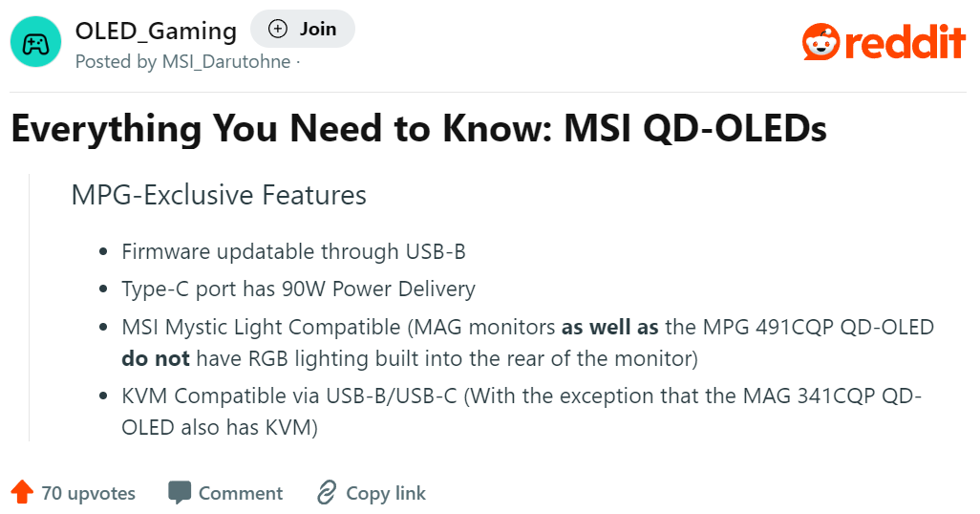Click the comment speech bubble icon

click(x=180, y=493)
